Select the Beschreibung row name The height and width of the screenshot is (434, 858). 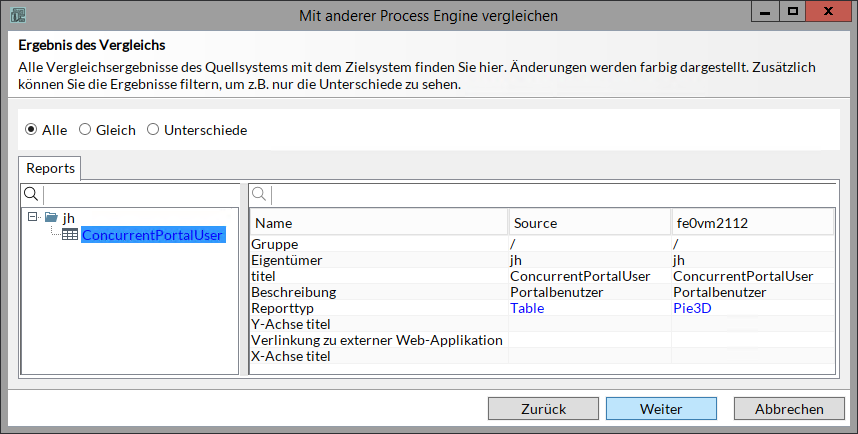coord(294,292)
